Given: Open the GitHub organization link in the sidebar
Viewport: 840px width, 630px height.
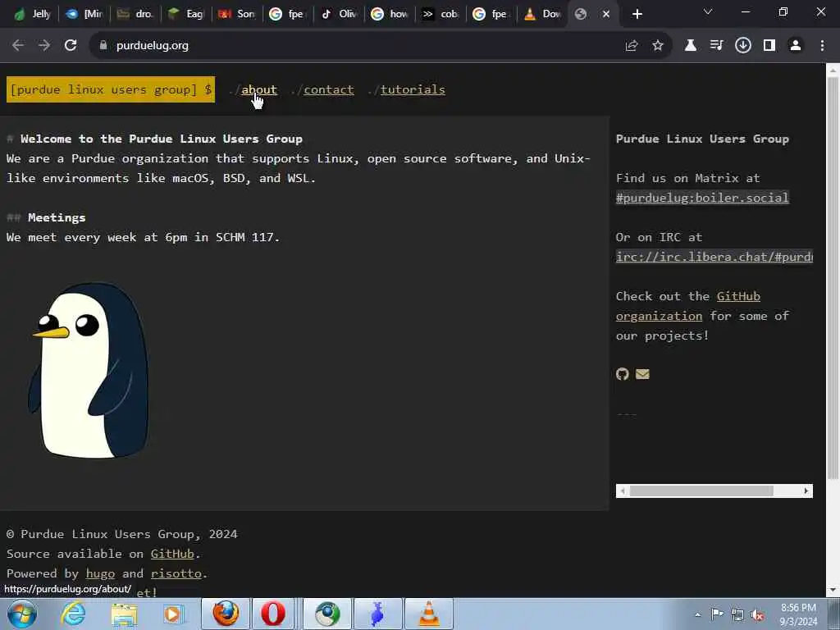Looking at the screenshot, I should [688, 306].
